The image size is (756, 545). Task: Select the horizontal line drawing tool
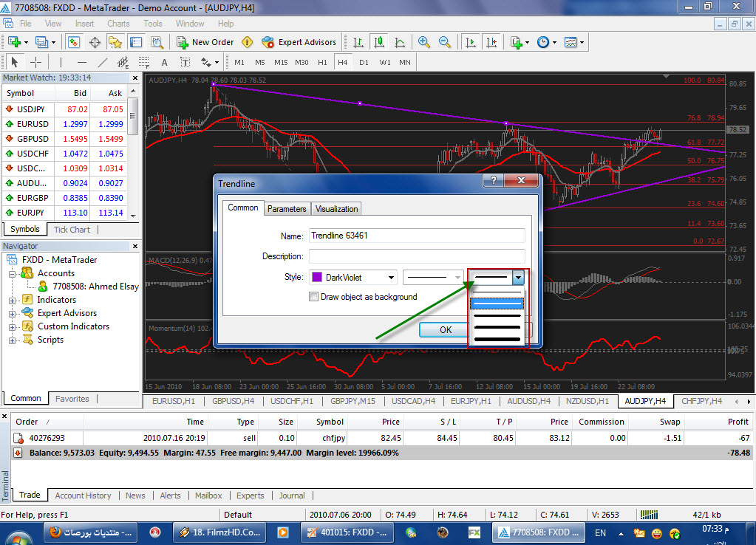tap(82, 62)
